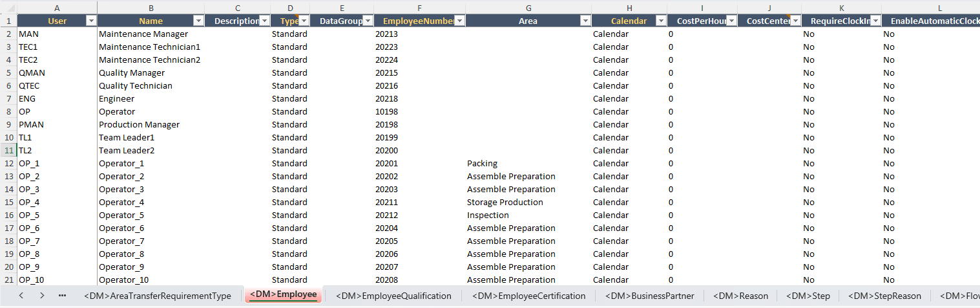Expand the Description column filter arrow

[x=264, y=21]
